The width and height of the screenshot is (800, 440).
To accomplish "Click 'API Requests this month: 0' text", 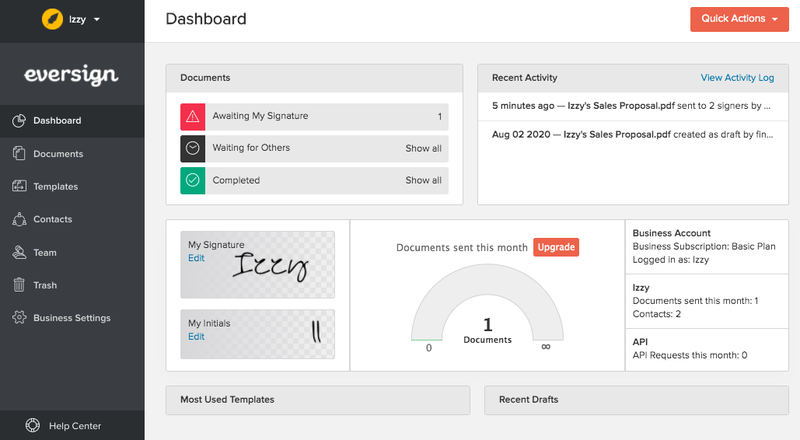I will [690, 355].
